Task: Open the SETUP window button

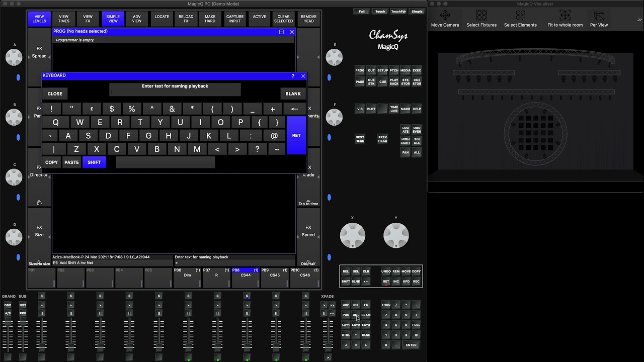Action: pyautogui.click(x=382, y=70)
